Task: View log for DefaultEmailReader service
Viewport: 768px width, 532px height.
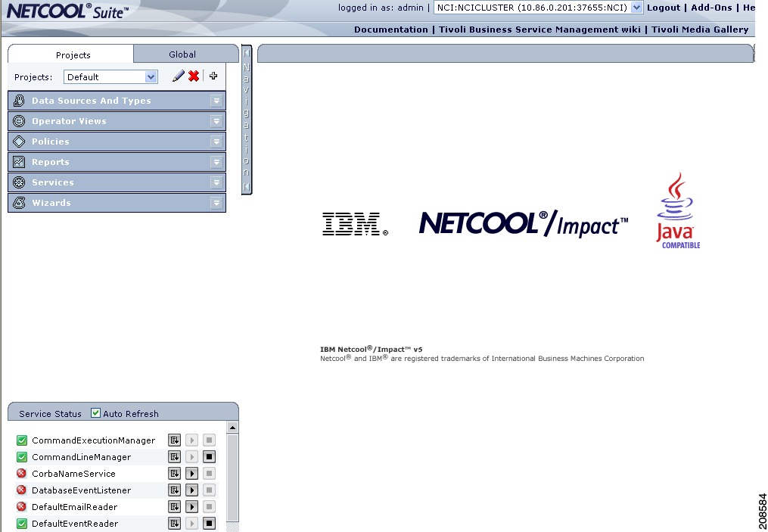Action: (x=174, y=507)
